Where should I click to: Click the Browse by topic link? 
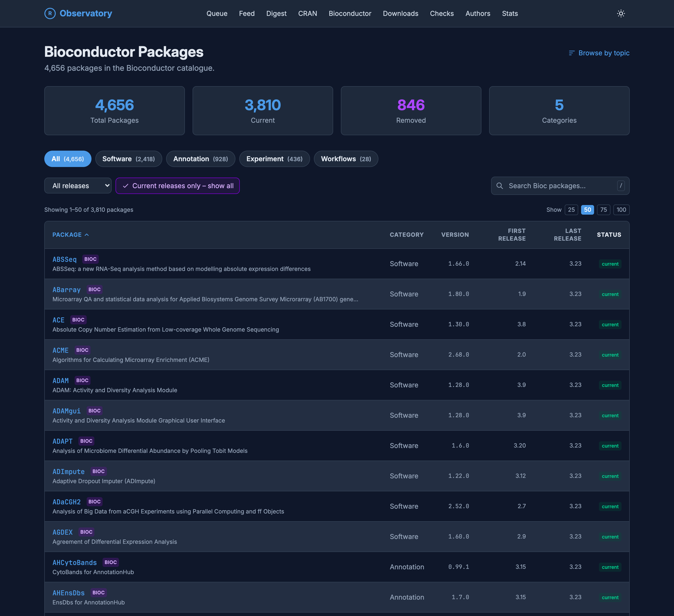pyautogui.click(x=599, y=53)
